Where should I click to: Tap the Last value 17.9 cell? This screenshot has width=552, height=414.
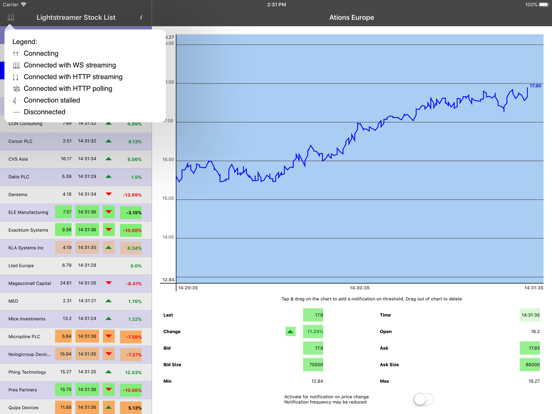tap(313, 315)
